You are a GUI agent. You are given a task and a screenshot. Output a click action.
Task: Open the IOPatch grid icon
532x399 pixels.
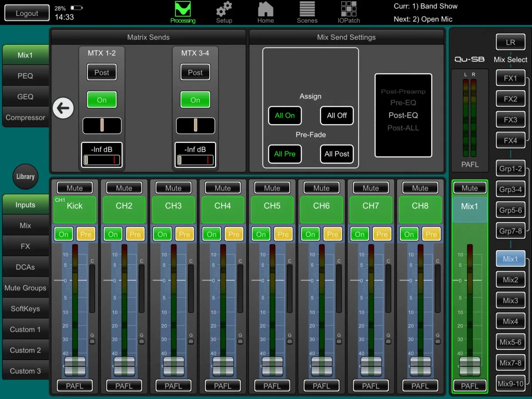348,12
